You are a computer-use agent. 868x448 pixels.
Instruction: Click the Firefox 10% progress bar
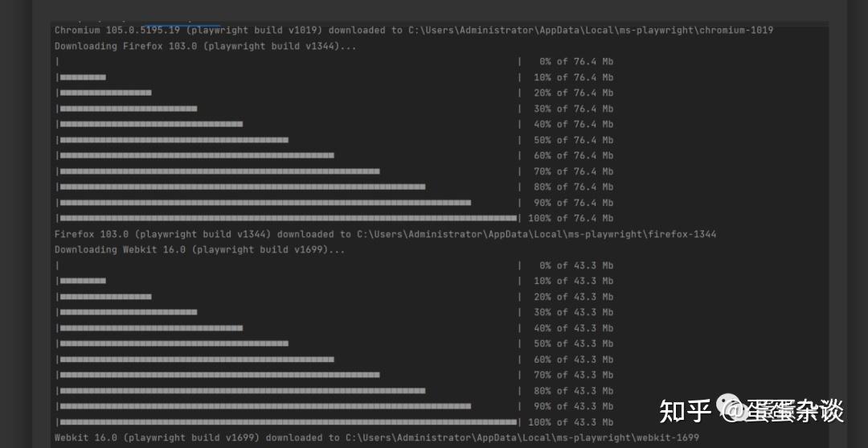coord(83,77)
